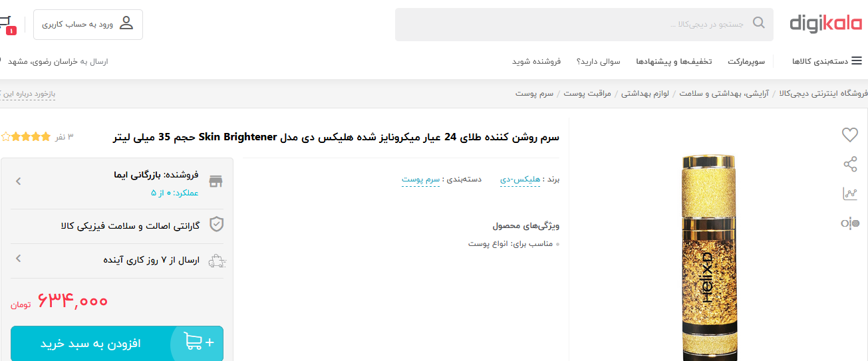Open the price chart icon
Screen dimensions: 868x361
pos(850,193)
